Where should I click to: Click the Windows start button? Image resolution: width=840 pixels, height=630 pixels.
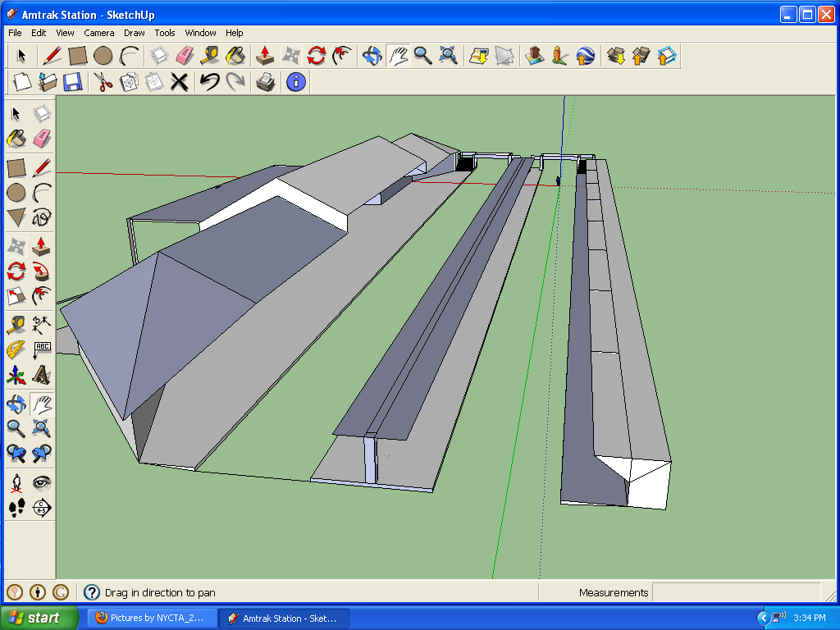click(x=39, y=618)
